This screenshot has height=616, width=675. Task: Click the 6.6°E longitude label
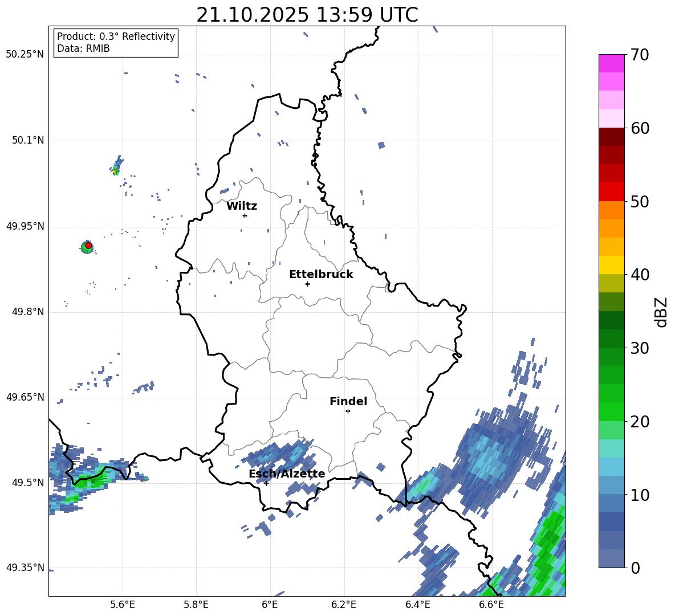(x=491, y=605)
